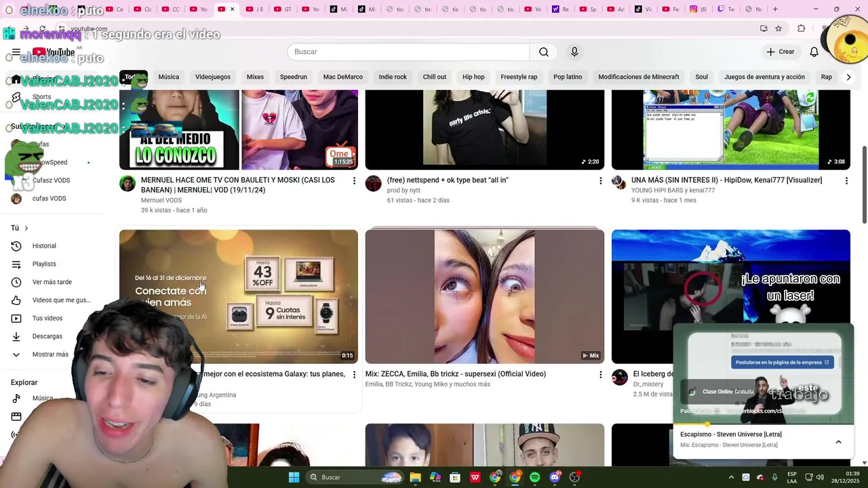Select the Música chip
Viewport: 868px width, 488px height.
coord(169,77)
